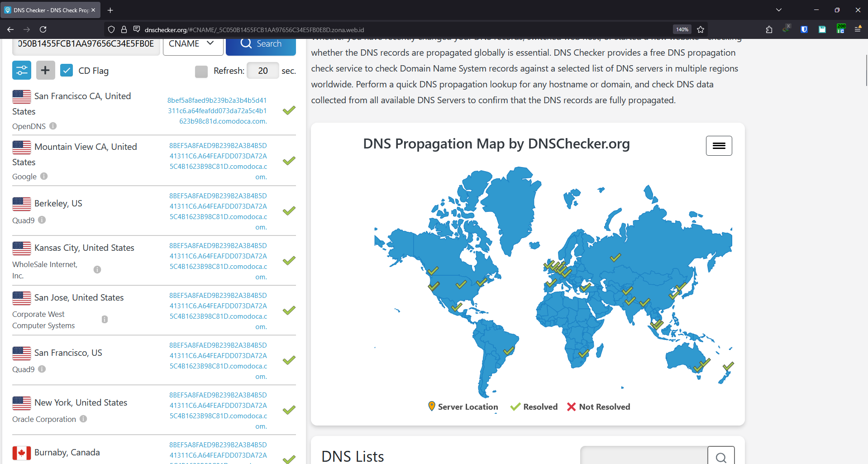Image resolution: width=868 pixels, height=464 pixels.
Task: Uncheck the CD Flag checkbox
Action: click(67, 70)
